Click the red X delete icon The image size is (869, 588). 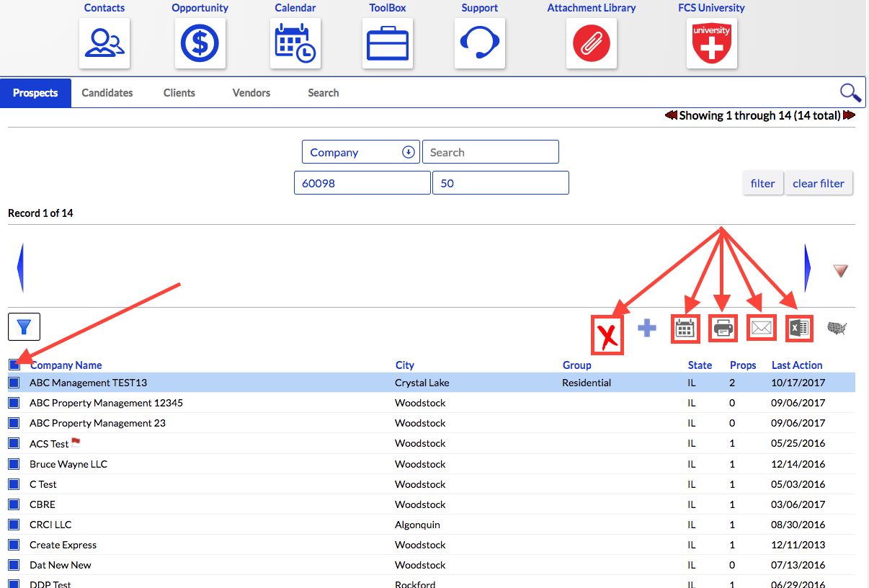click(607, 336)
